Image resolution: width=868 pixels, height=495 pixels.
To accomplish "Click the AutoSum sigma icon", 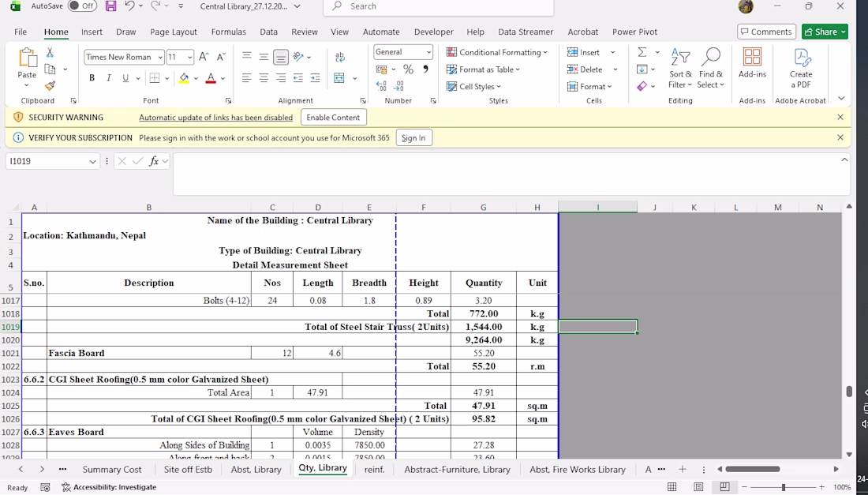I will (642, 52).
